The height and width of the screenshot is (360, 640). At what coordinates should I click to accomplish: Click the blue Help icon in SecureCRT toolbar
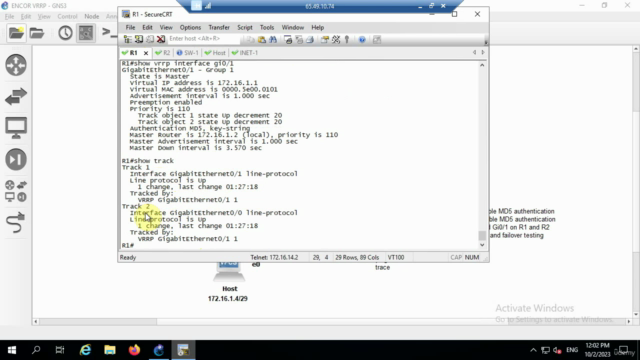point(362,40)
